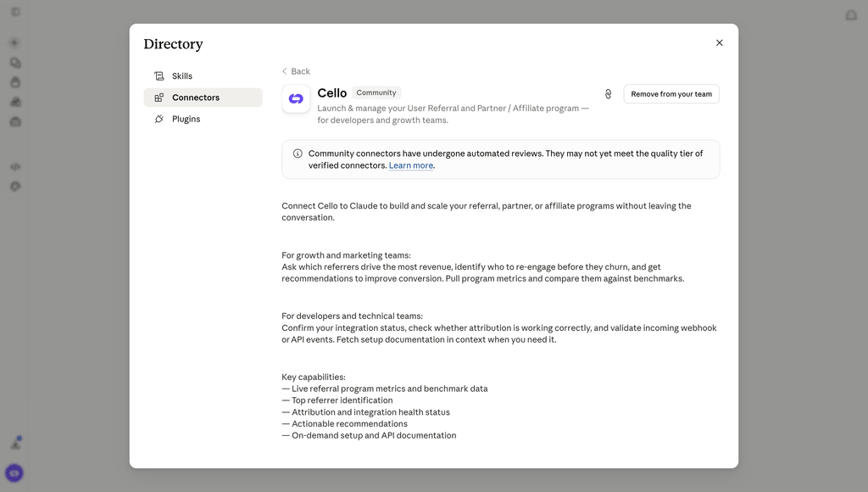The width and height of the screenshot is (868, 492).
Task: Copy the Cello connector link
Action: click(x=608, y=94)
